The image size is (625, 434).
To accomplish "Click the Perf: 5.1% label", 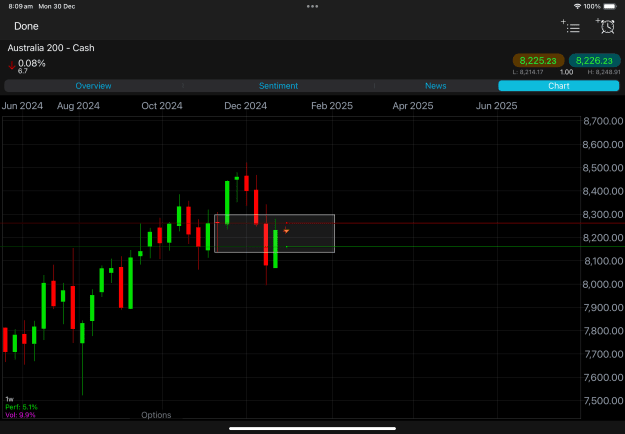I will pos(22,407).
